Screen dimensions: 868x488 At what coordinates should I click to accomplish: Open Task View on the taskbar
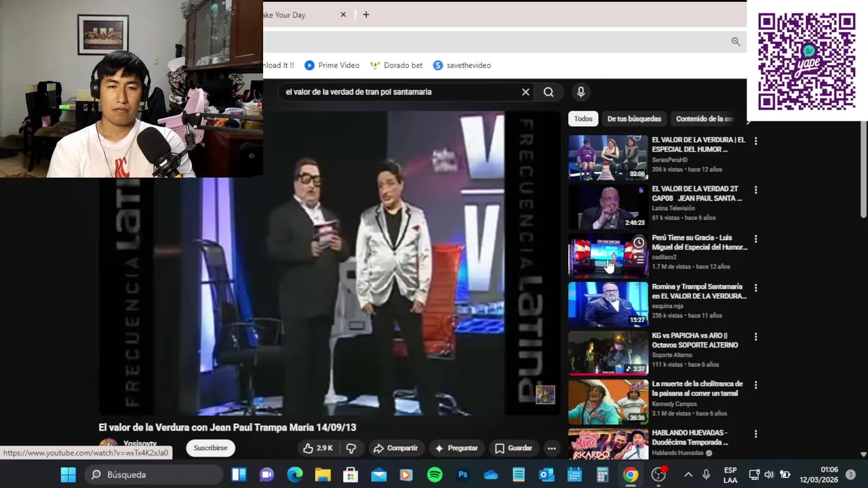click(239, 474)
